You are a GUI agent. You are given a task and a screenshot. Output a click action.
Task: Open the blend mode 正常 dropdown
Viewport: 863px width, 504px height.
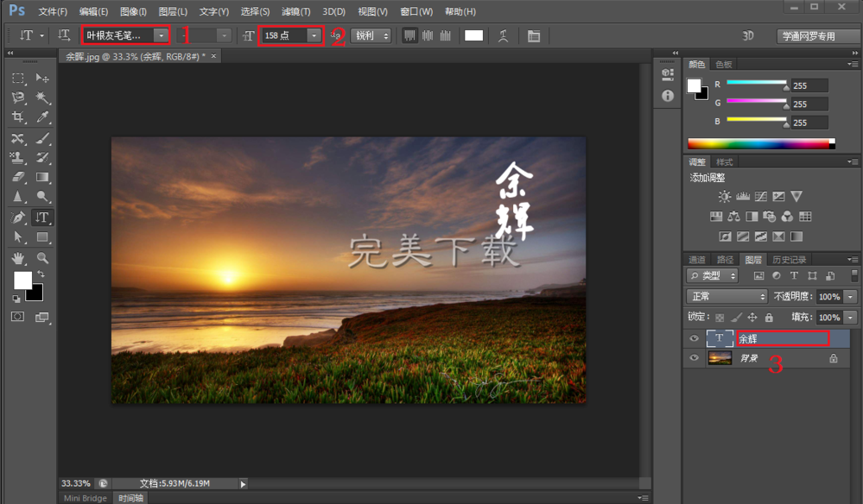(x=726, y=296)
